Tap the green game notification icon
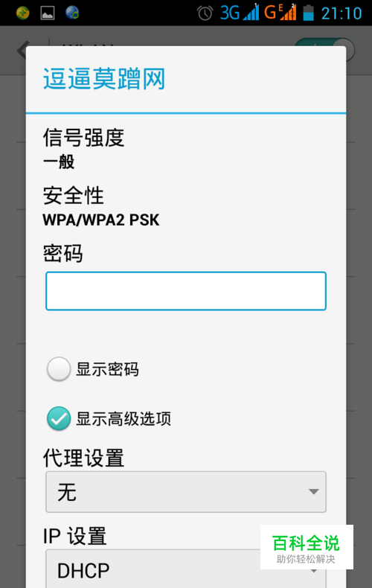 click(23, 13)
